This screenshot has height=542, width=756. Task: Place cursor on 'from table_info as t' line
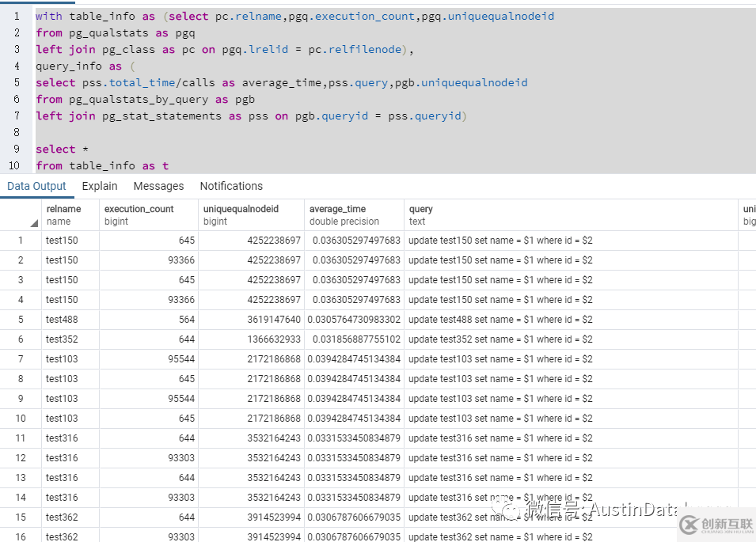point(102,165)
